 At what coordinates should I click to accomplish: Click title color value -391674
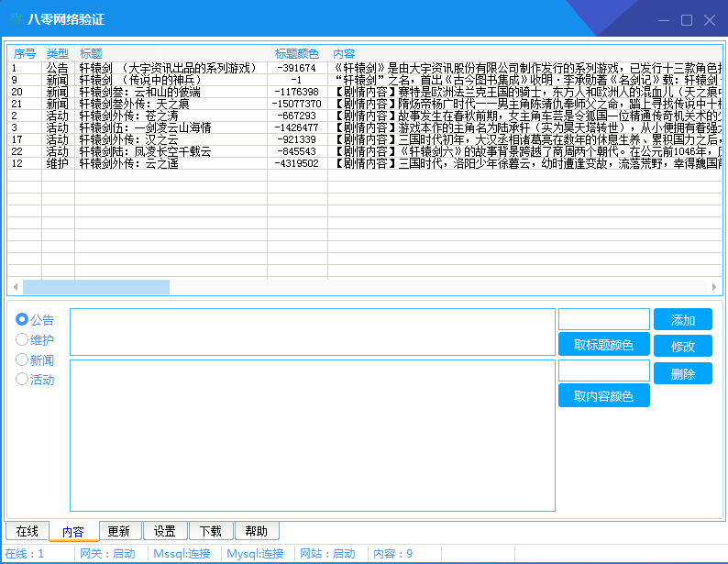coord(297,68)
